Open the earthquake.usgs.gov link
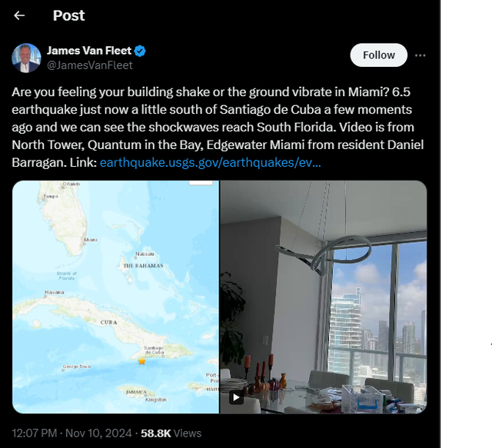The image size is (492, 448). pyautogui.click(x=211, y=163)
